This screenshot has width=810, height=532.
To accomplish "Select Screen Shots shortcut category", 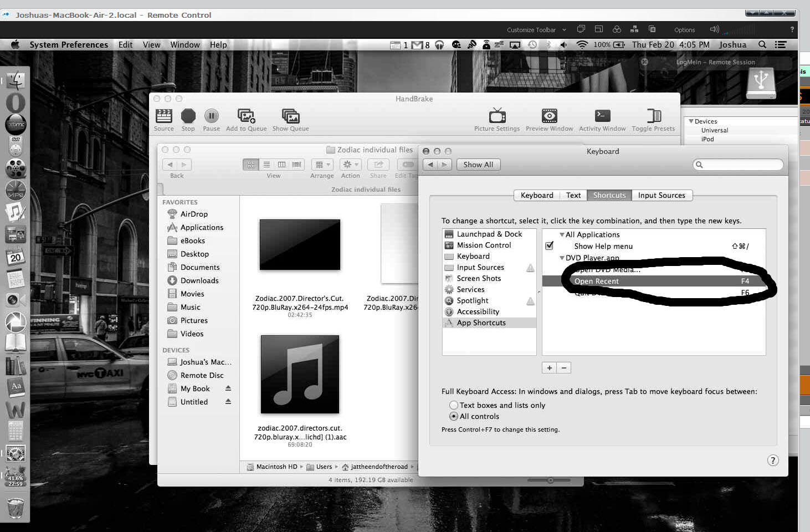I will (x=489, y=278).
